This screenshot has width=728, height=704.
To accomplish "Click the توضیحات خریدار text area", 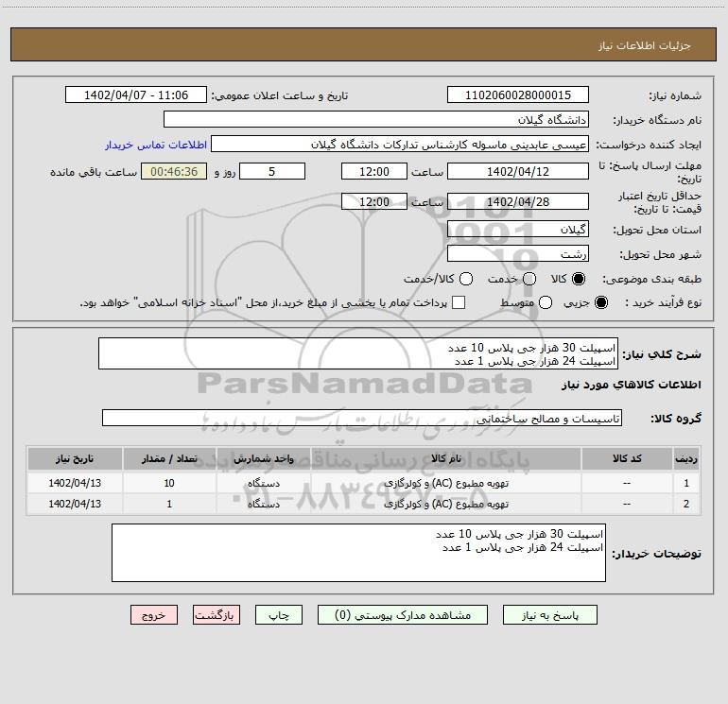I will point(358,552).
